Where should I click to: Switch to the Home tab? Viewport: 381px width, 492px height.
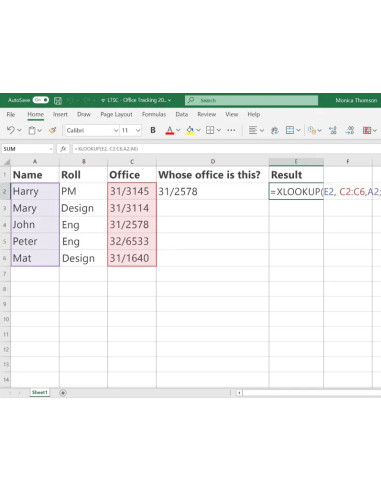coord(36,114)
